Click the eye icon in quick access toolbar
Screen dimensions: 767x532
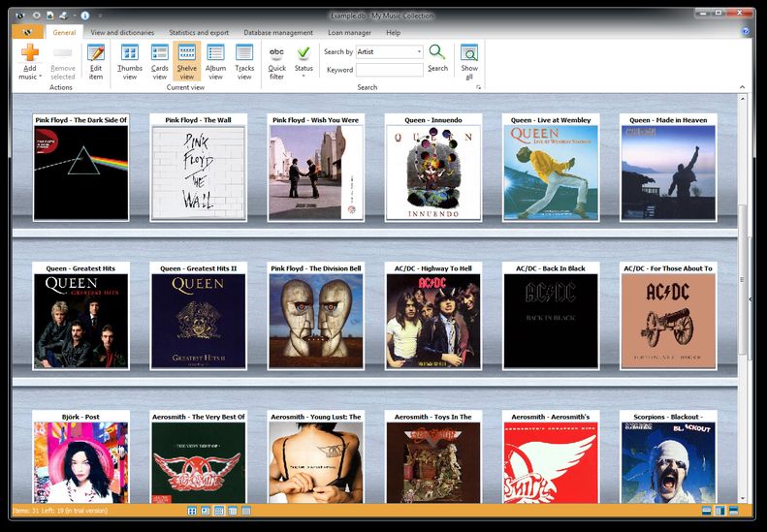click(x=37, y=16)
